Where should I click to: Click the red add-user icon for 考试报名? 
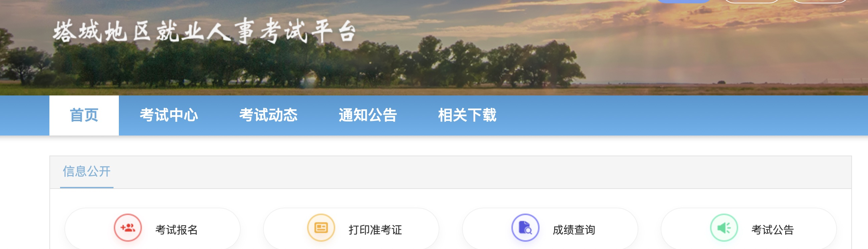tap(128, 228)
